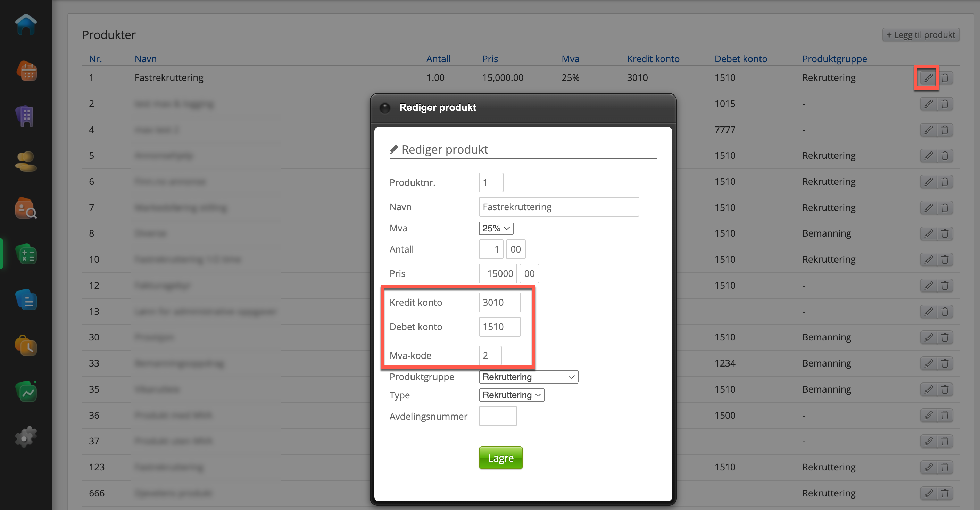This screenshot has height=510, width=980.
Task: Open the Type Rekruttering dropdown
Action: pyautogui.click(x=511, y=395)
